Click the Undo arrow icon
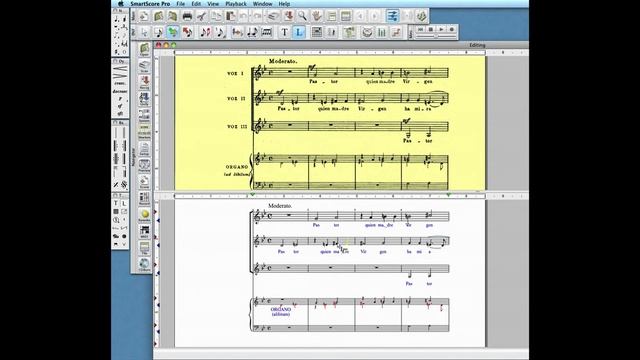Screen dimensions: 640x360 (244, 16)
